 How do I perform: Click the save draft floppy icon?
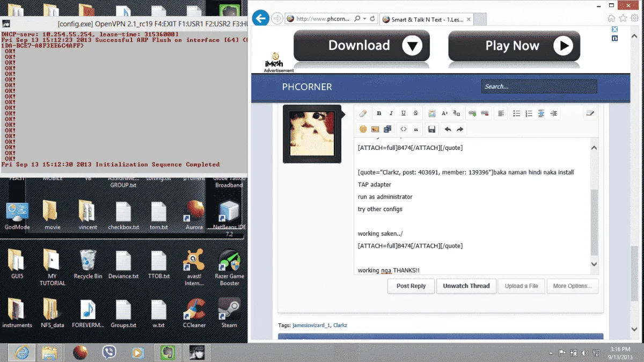(431, 129)
